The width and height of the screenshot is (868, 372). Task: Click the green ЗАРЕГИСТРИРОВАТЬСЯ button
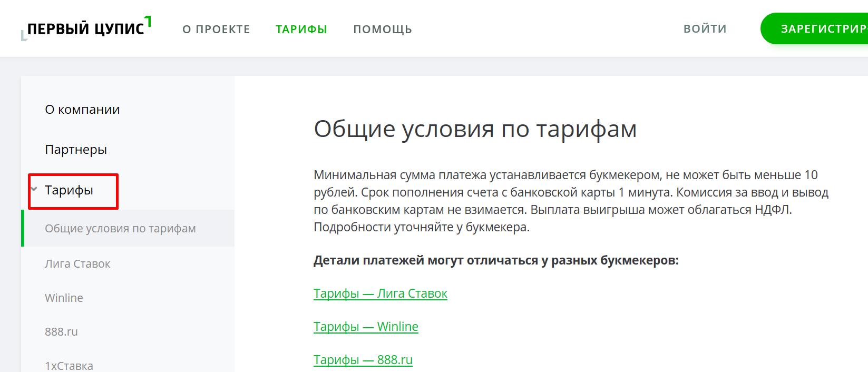(x=814, y=28)
